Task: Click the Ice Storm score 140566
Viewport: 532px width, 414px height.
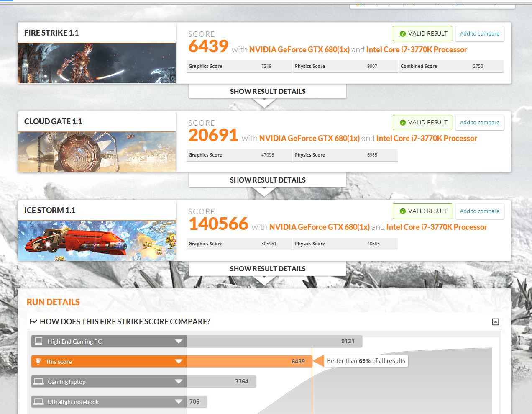Action: tap(218, 224)
